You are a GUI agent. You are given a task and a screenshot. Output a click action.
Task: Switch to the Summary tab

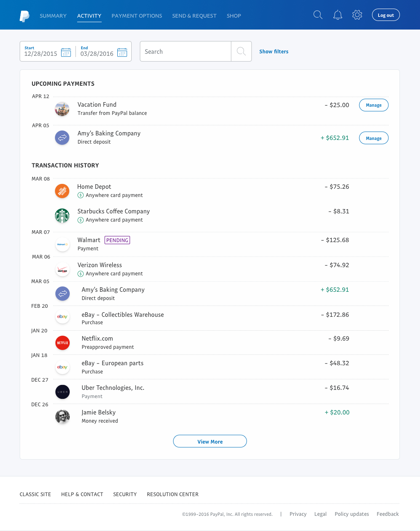tap(53, 16)
